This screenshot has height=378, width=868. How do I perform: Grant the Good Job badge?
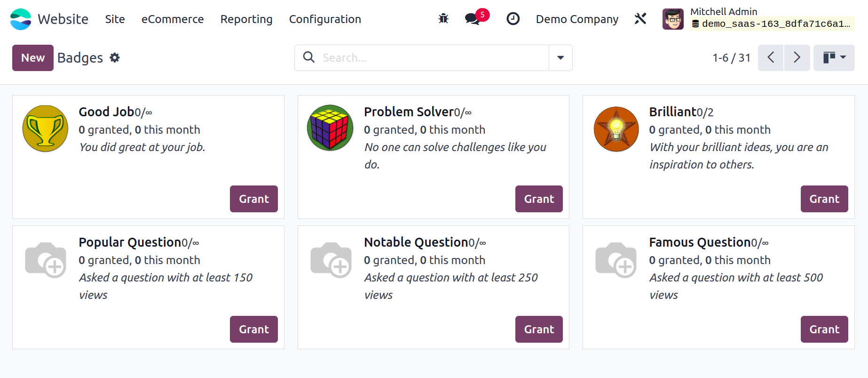pyautogui.click(x=254, y=199)
